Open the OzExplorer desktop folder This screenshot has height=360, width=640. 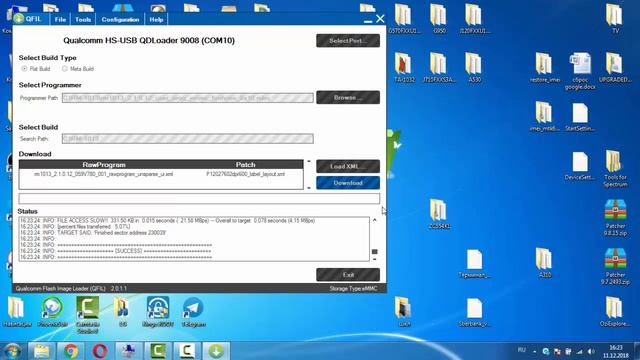click(x=615, y=312)
